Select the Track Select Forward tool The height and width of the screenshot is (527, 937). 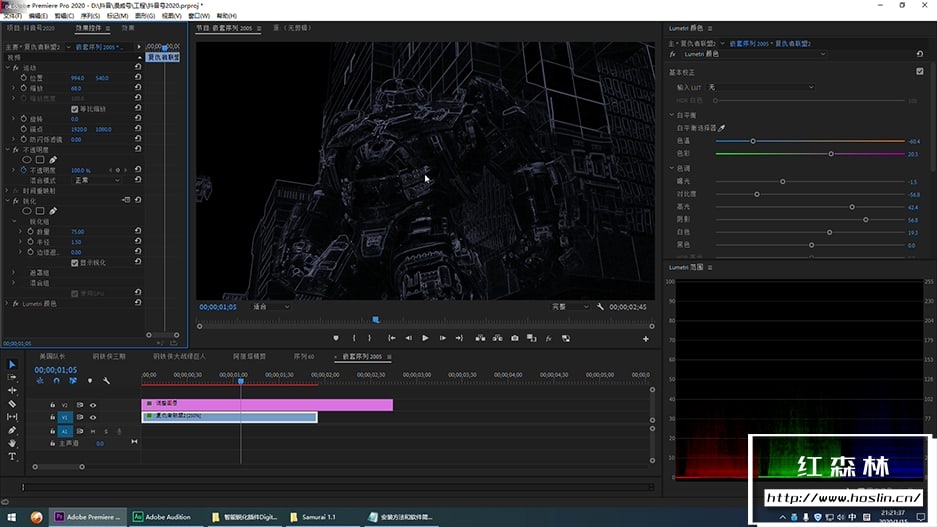point(12,378)
